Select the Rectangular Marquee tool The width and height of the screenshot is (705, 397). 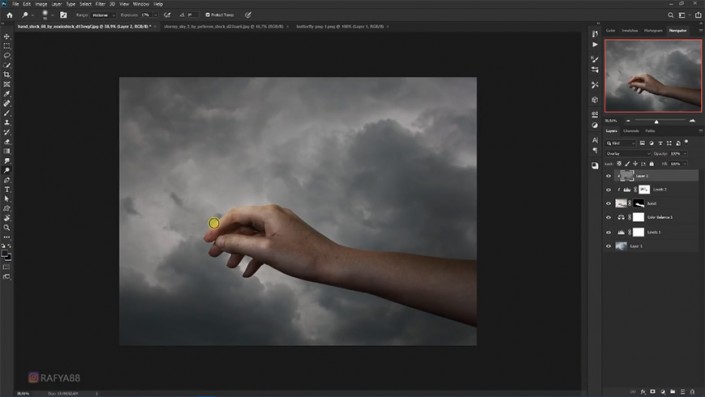pyautogui.click(x=7, y=46)
